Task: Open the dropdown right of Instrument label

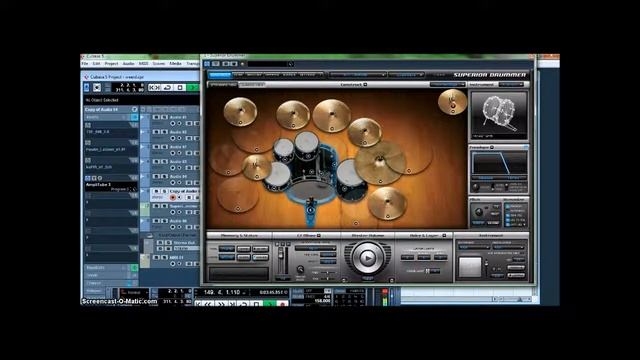Action: point(511,84)
